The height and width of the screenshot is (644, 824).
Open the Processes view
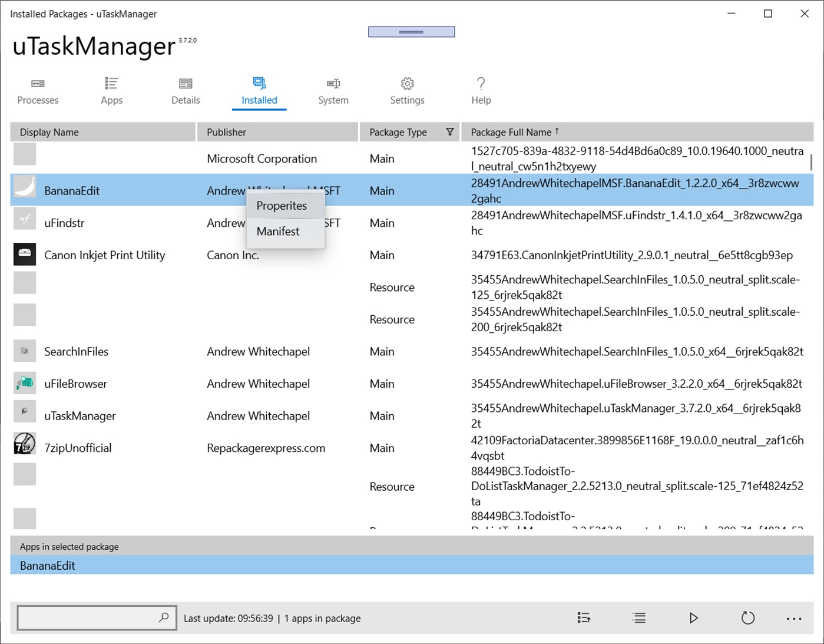pos(37,90)
